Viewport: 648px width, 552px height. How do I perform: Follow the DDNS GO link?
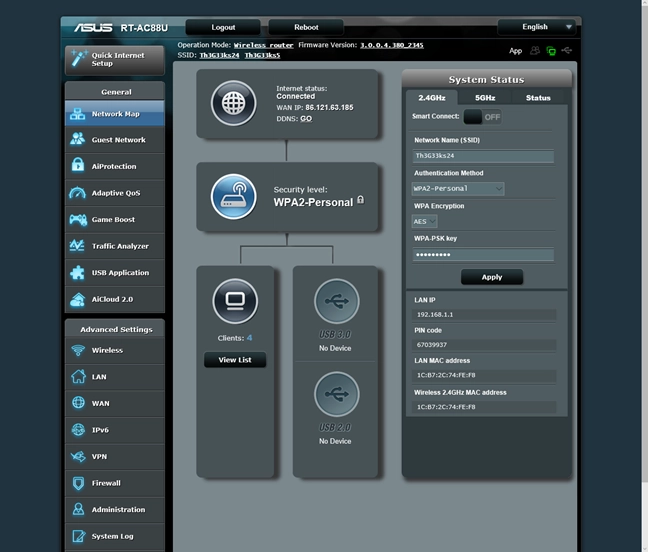pyautogui.click(x=306, y=119)
